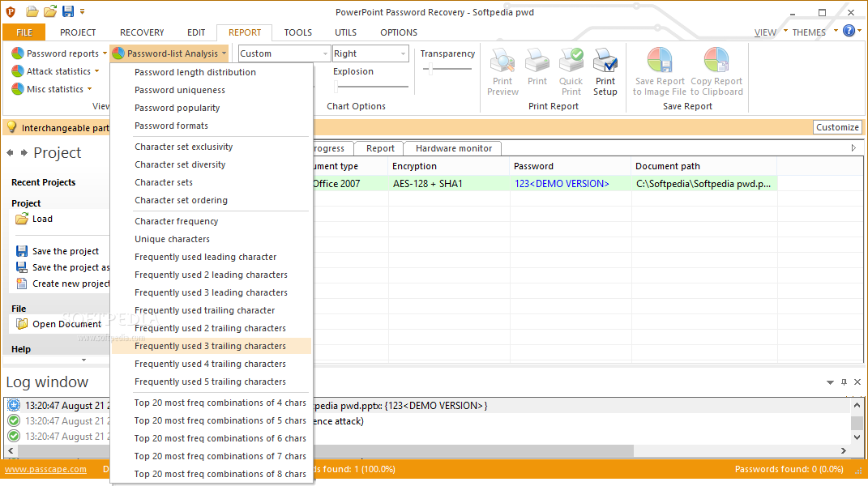Click the navigate forward arrow beside Project
The image size is (868, 486).
[x=24, y=153]
